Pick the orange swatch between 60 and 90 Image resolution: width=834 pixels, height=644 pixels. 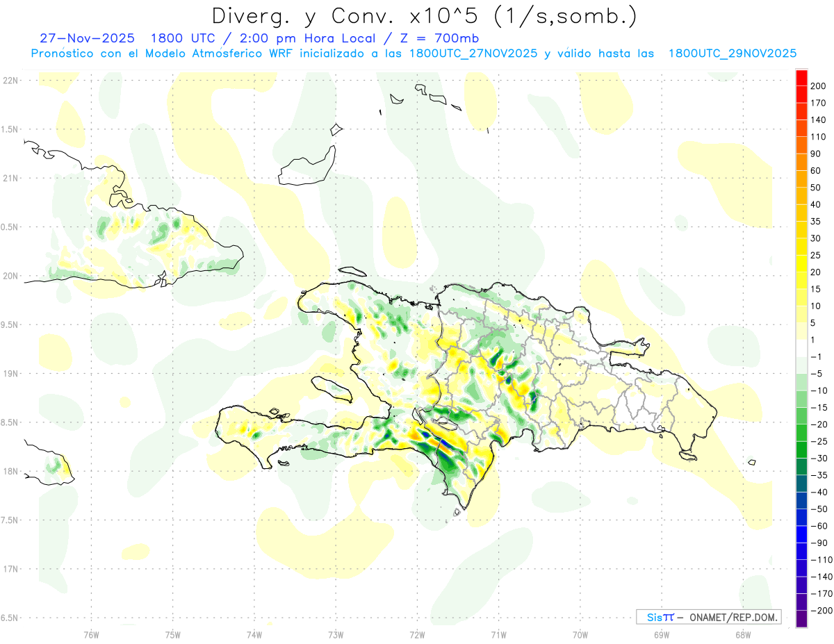pos(801,163)
